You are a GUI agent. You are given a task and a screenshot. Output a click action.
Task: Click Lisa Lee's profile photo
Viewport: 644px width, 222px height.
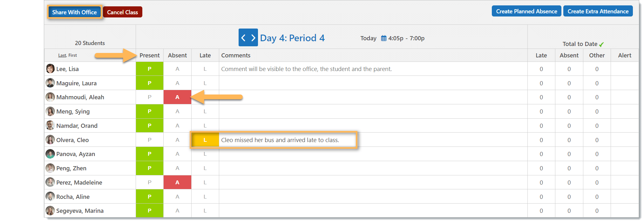tap(50, 69)
